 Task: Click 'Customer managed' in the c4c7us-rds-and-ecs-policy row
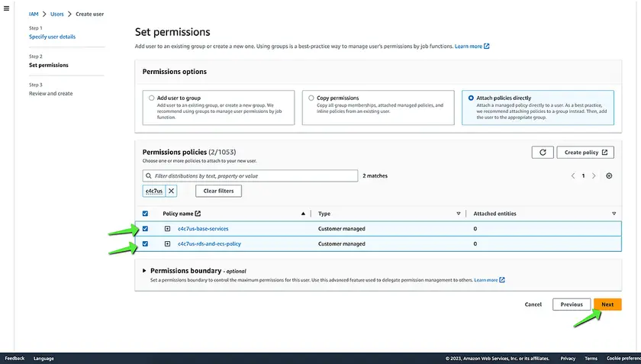click(x=341, y=243)
